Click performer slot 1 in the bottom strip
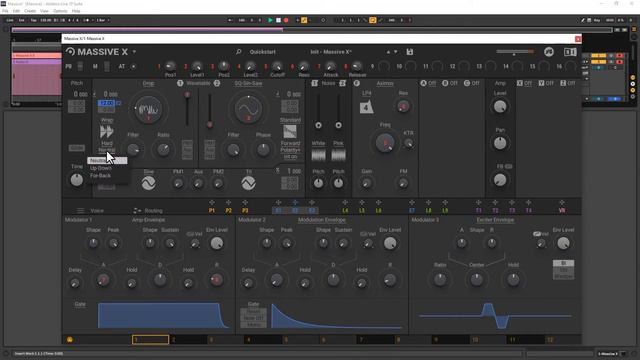The image size is (640, 360). (x=150, y=339)
